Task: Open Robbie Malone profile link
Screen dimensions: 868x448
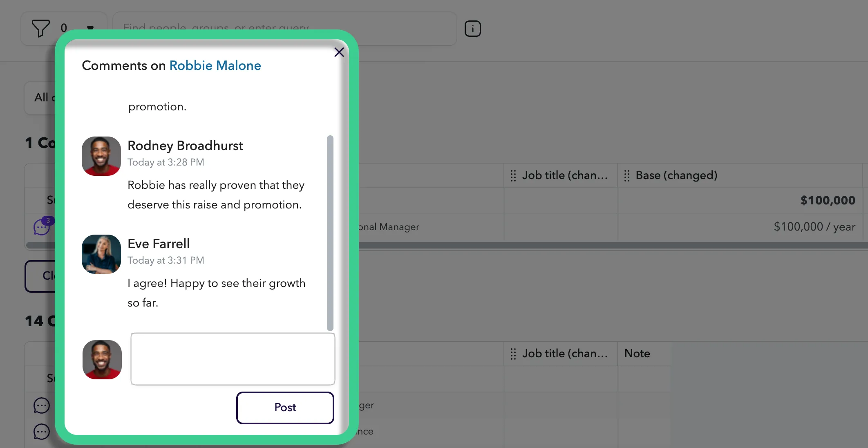Action: [x=215, y=65]
